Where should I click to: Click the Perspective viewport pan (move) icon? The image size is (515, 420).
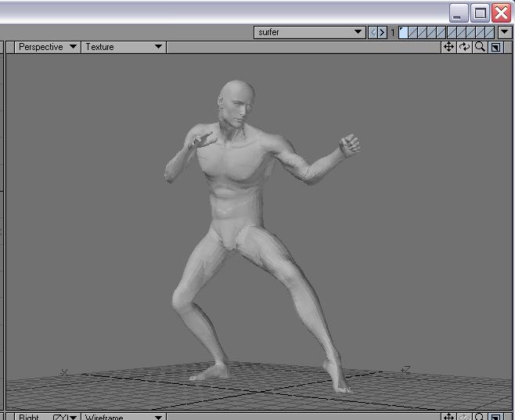448,47
